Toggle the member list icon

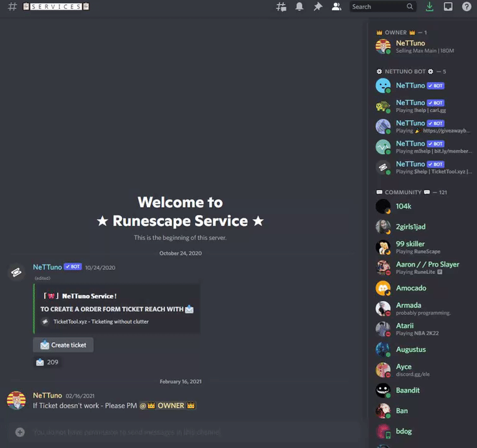tap(336, 7)
